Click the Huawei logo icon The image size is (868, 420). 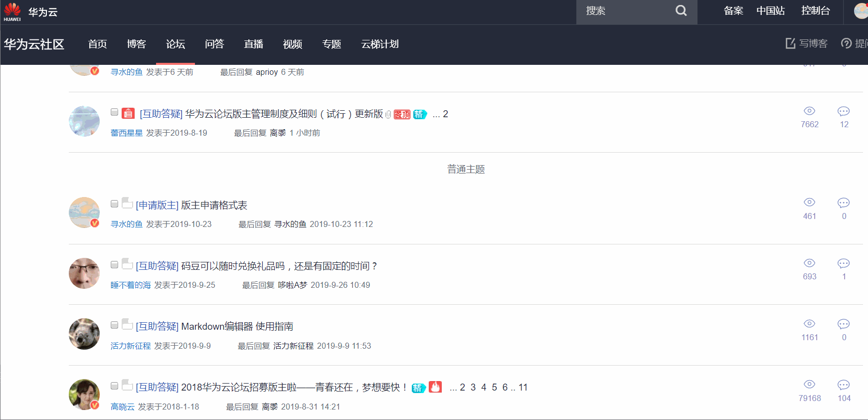(12, 11)
